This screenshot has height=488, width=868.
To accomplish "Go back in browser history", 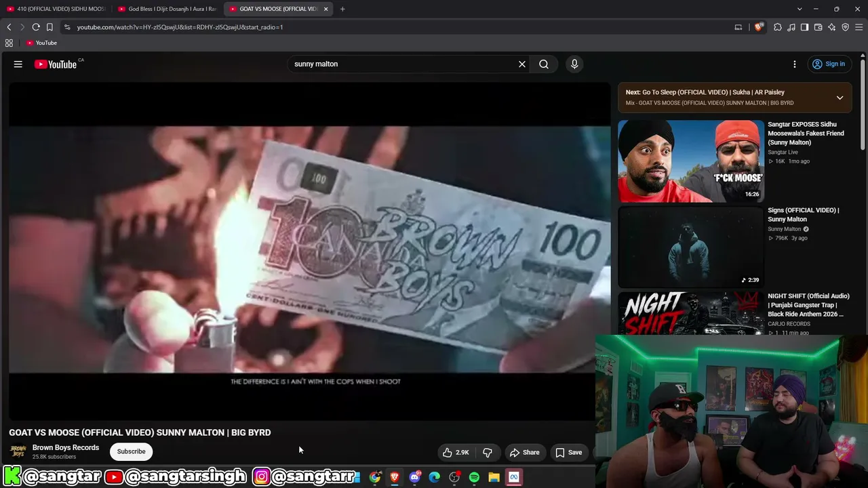I will [x=9, y=27].
